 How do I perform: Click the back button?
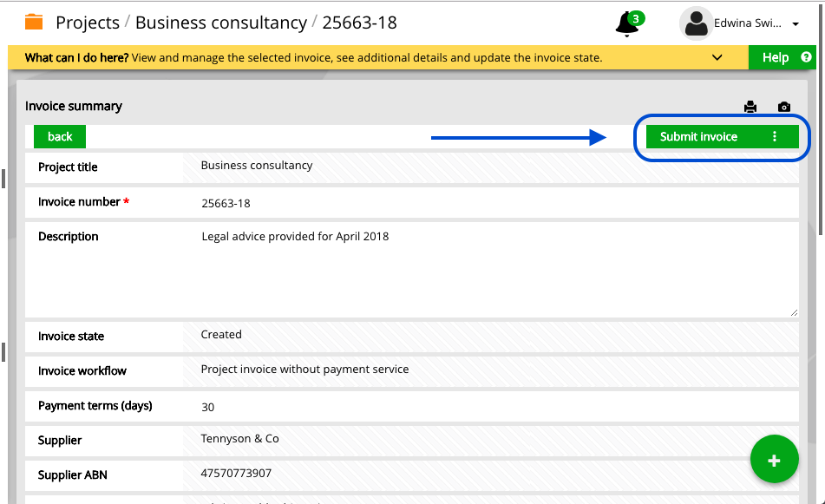coord(60,137)
